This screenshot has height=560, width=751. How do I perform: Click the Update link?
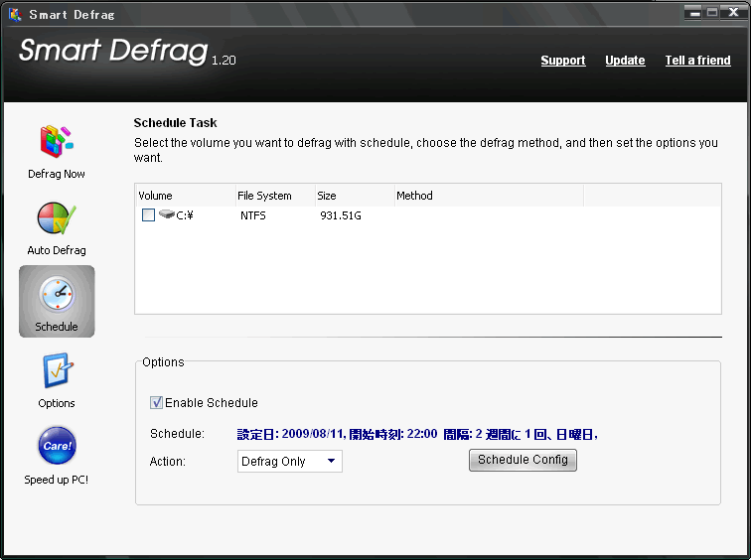[x=625, y=61]
